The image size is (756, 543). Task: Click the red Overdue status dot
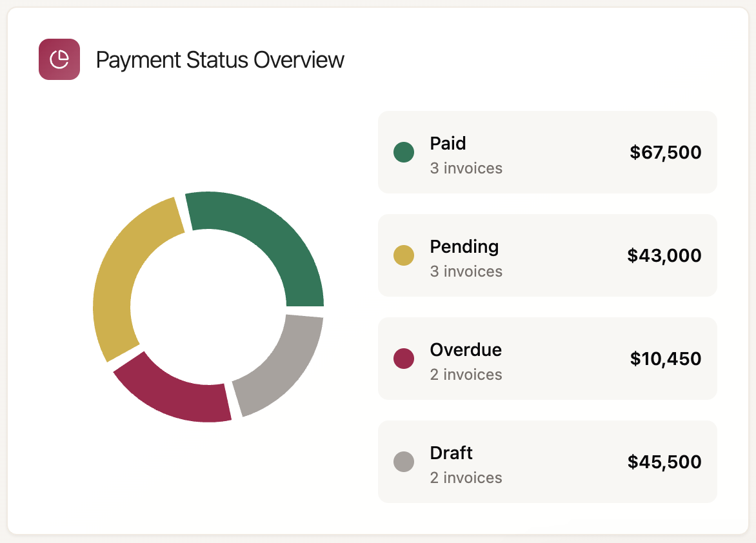pyautogui.click(x=404, y=359)
